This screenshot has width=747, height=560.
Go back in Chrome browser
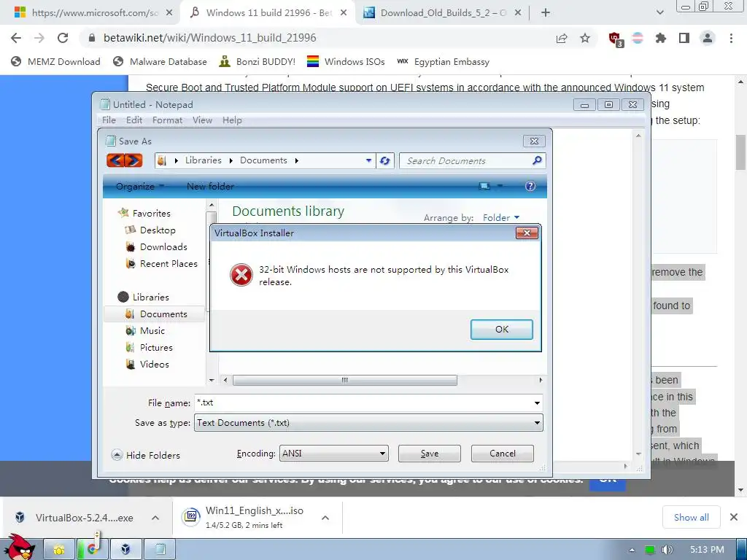[16, 38]
